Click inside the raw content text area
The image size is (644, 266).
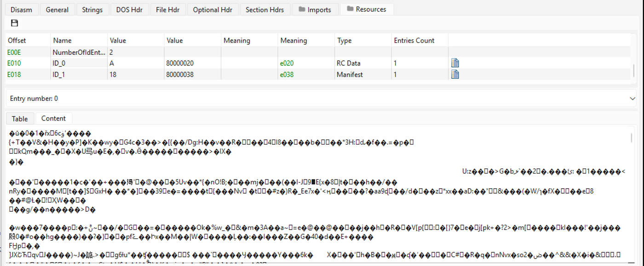(320, 196)
